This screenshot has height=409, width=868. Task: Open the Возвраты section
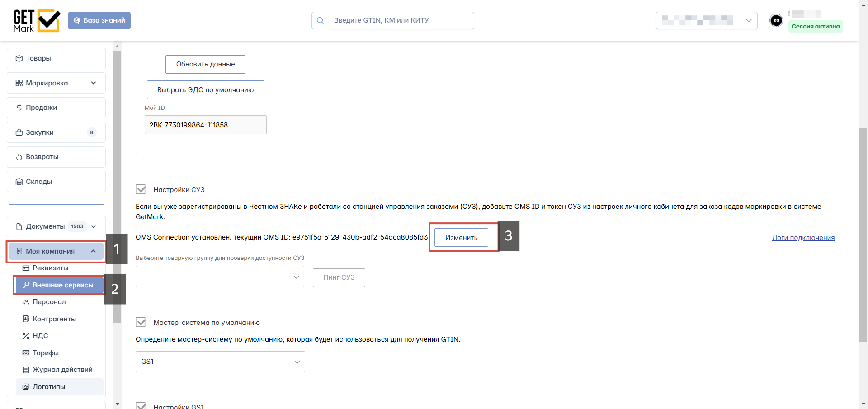[56, 157]
